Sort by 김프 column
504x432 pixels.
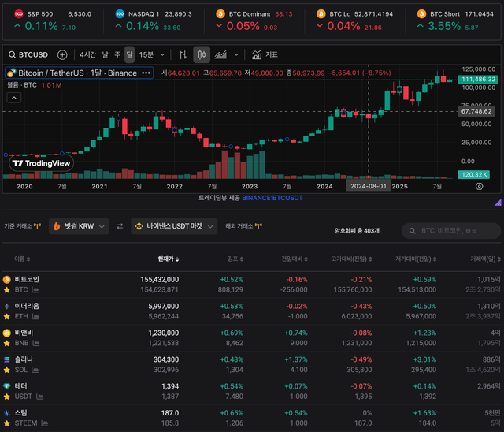235,259
